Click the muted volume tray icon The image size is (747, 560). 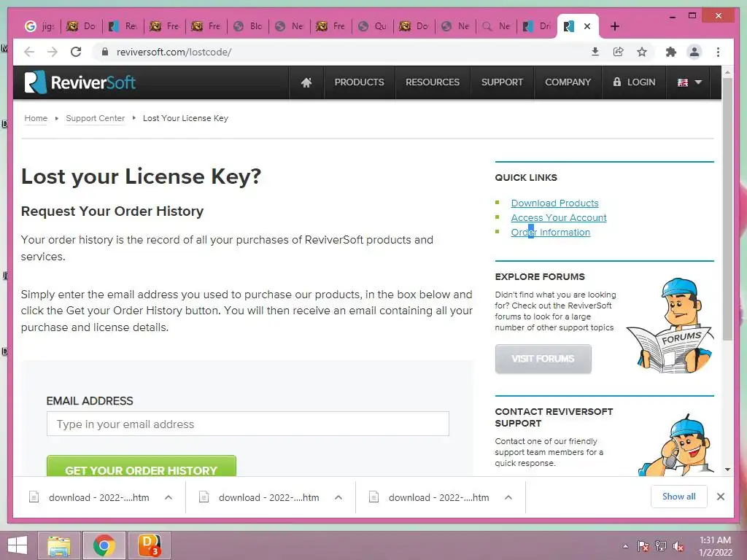(678, 546)
